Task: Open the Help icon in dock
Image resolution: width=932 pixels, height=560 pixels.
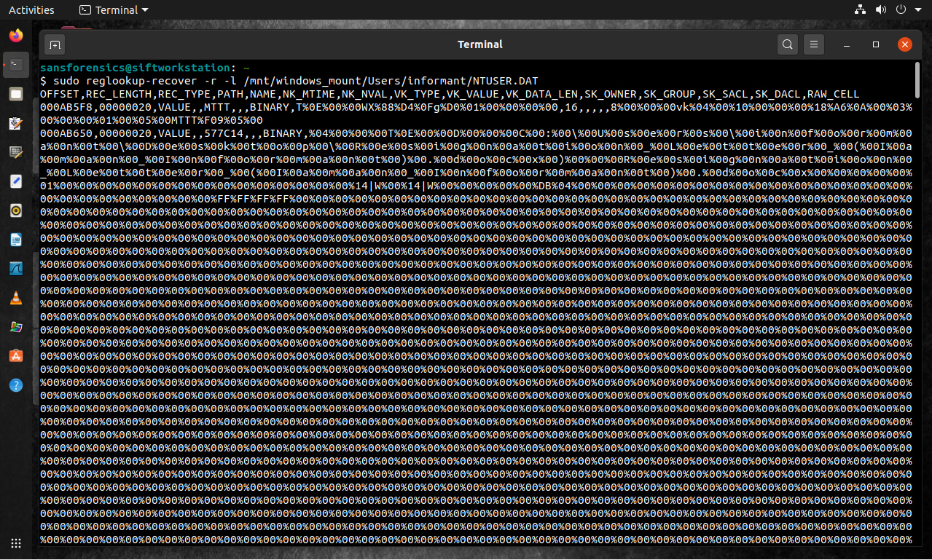Action: [16, 385]
